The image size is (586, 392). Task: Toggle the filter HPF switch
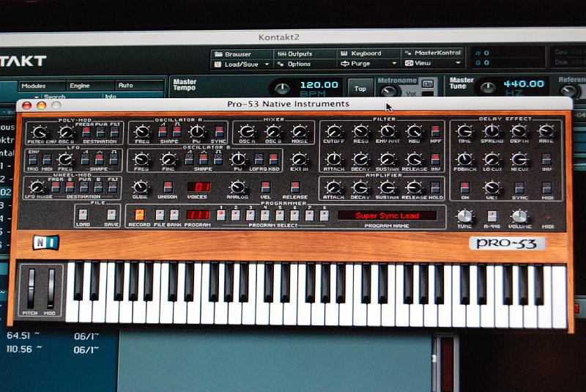click(x=435, y=131)
